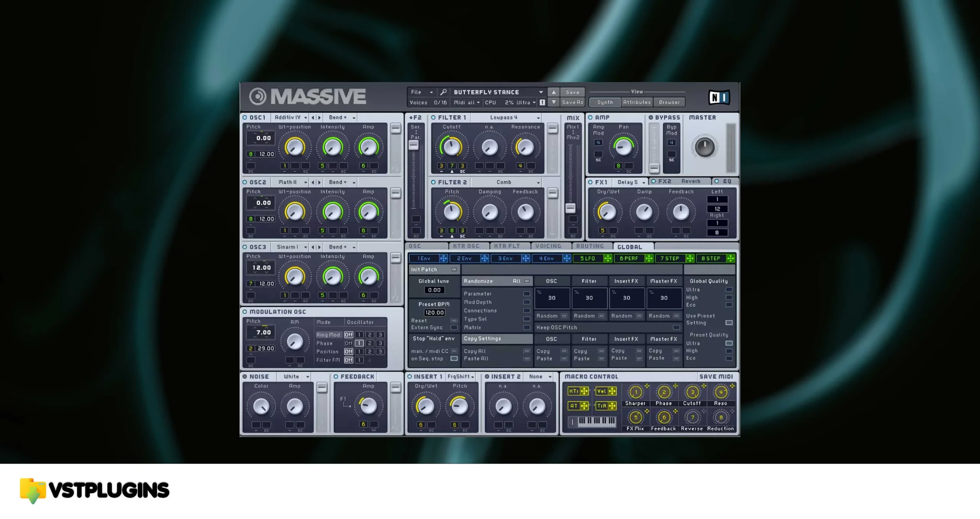The width and height of the screenshot is (980, 519).
Task: Click the Preset BPM 120.00 field
Action: click(x=434, y=312)
